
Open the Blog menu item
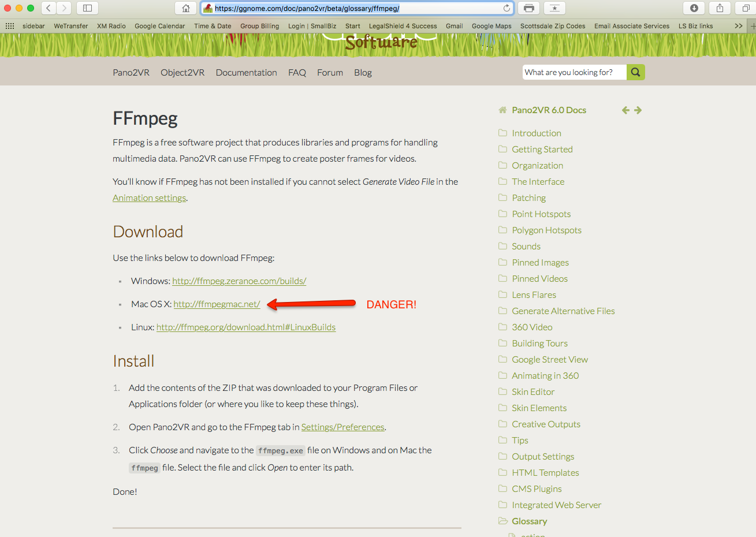tap(363, 72)
